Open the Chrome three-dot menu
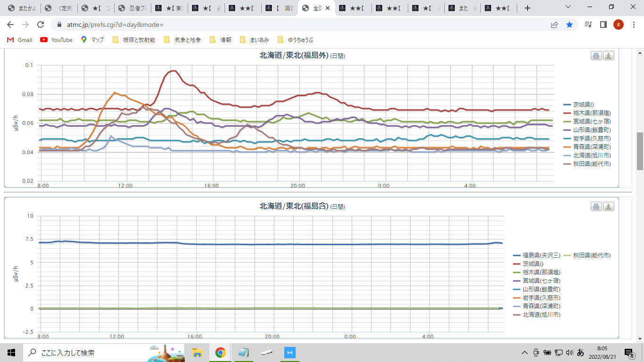The width and height of the screenshot is (644, 362). (x=633, y=25)
